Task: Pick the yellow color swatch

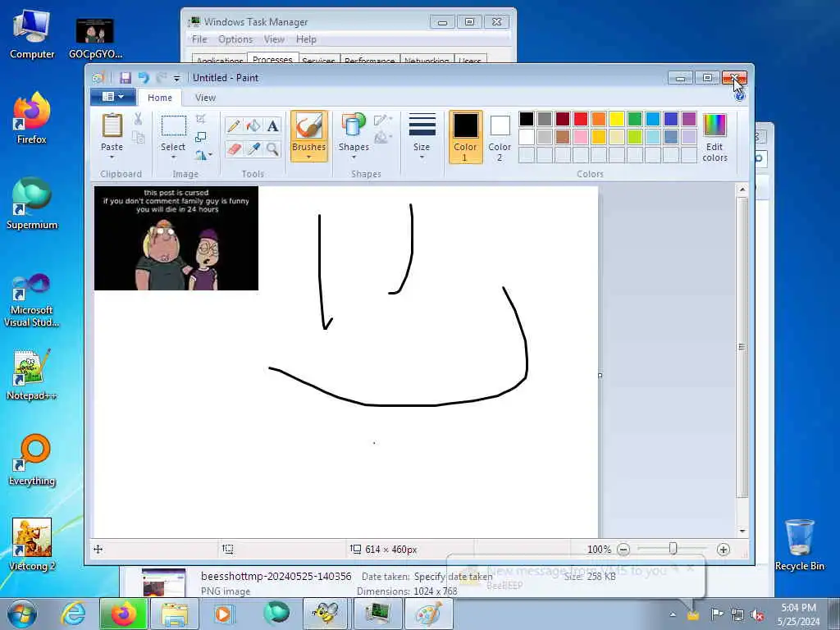Action: click(x=617, y=119)
